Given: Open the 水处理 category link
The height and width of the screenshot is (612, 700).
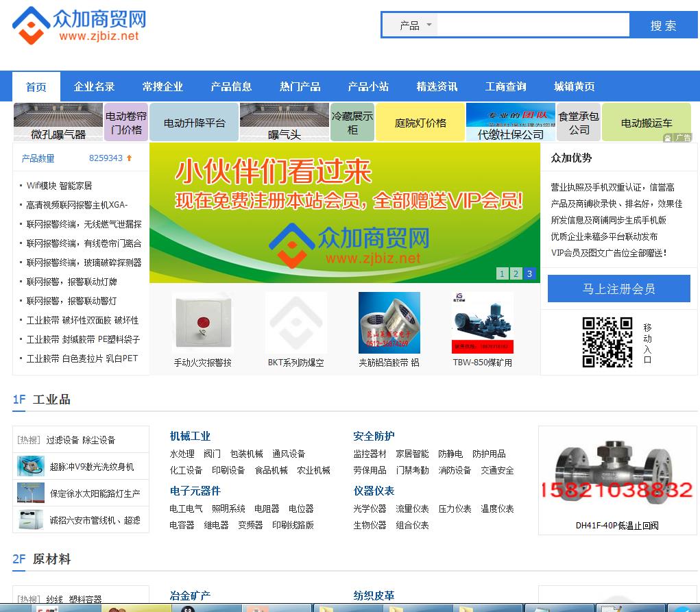Looking at the screenshot, I should [182, 454].
